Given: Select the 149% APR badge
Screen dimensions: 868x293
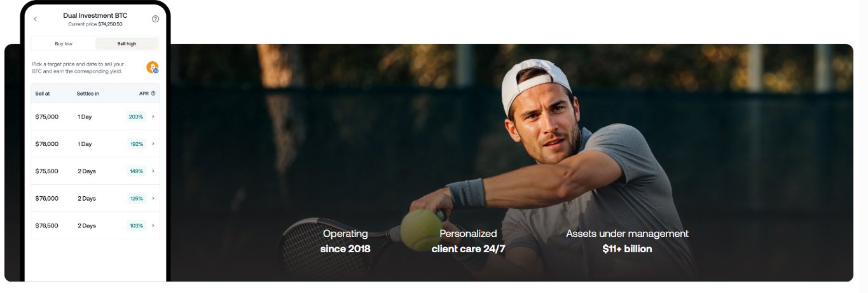Looking at the screenshot, I should [136, 171].
